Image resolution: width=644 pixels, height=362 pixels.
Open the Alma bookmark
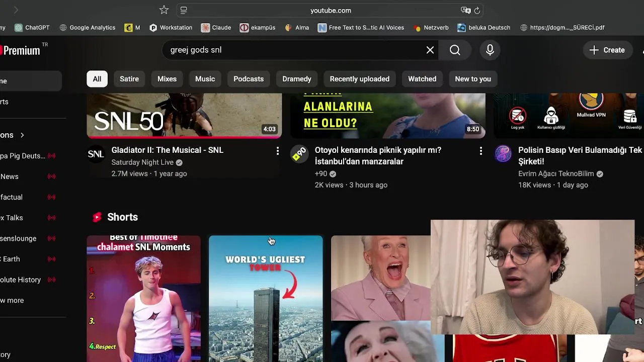(x=297, y=28)
